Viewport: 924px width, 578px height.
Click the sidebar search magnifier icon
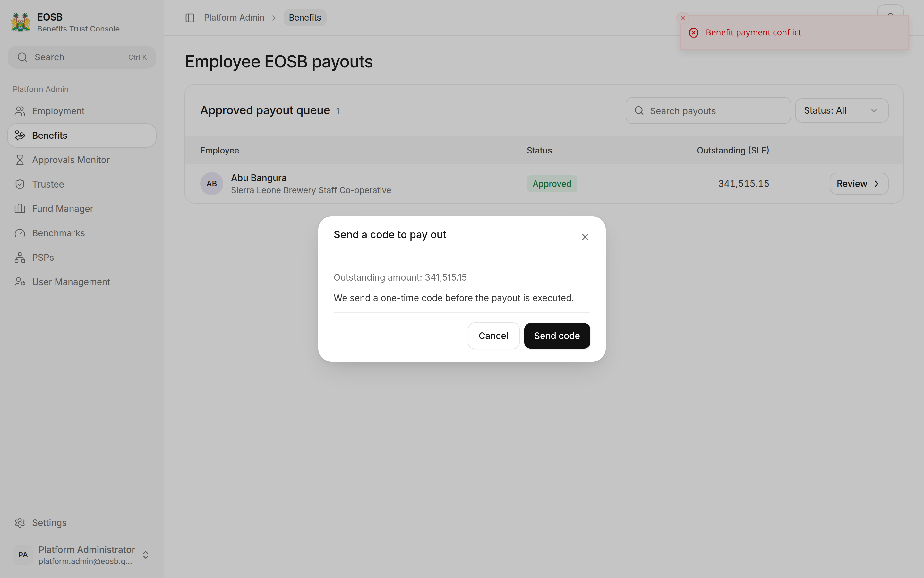(22, 57)
